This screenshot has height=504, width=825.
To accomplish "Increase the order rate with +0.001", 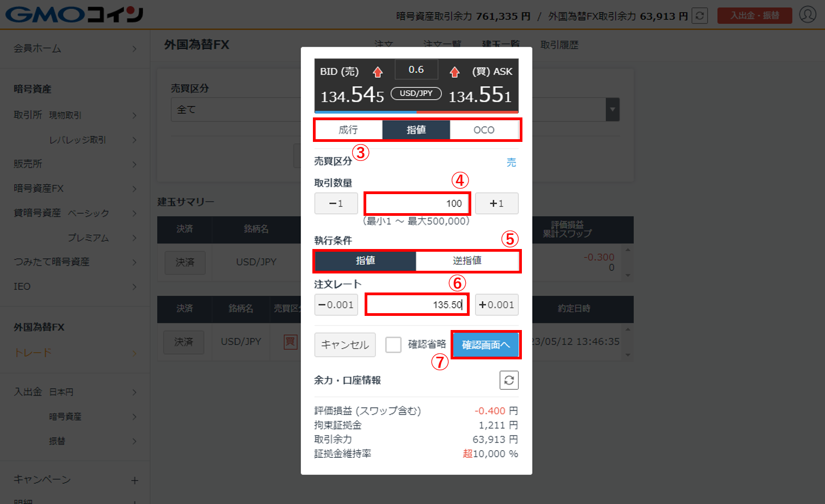I will (497, 305).
